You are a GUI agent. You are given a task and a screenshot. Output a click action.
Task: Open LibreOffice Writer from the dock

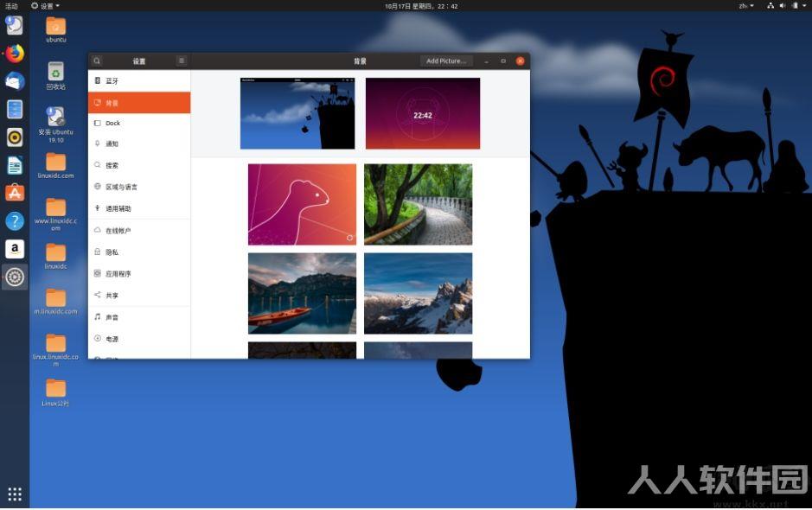click(15, 166)
